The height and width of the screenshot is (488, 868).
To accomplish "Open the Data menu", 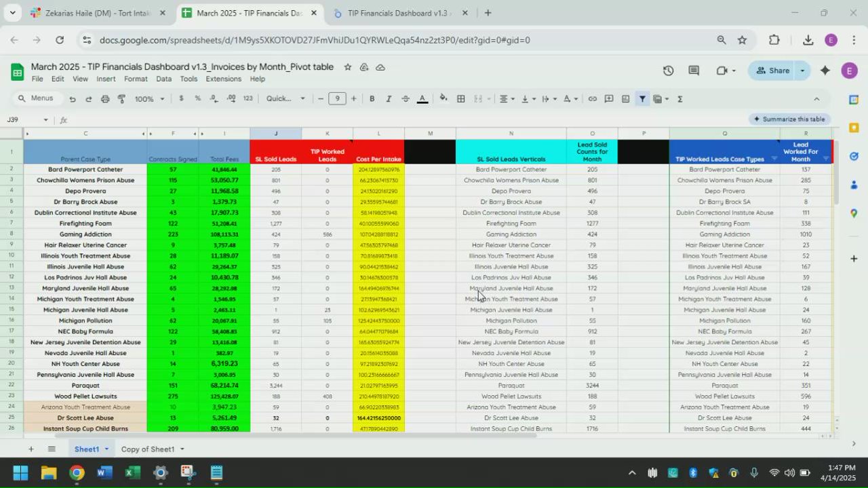I will pos(163,79).
